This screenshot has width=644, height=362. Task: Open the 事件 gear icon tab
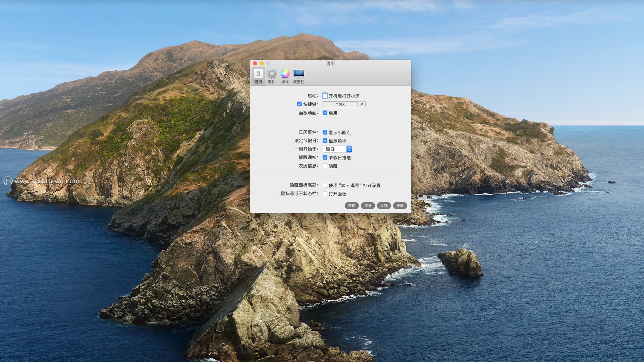271,76
